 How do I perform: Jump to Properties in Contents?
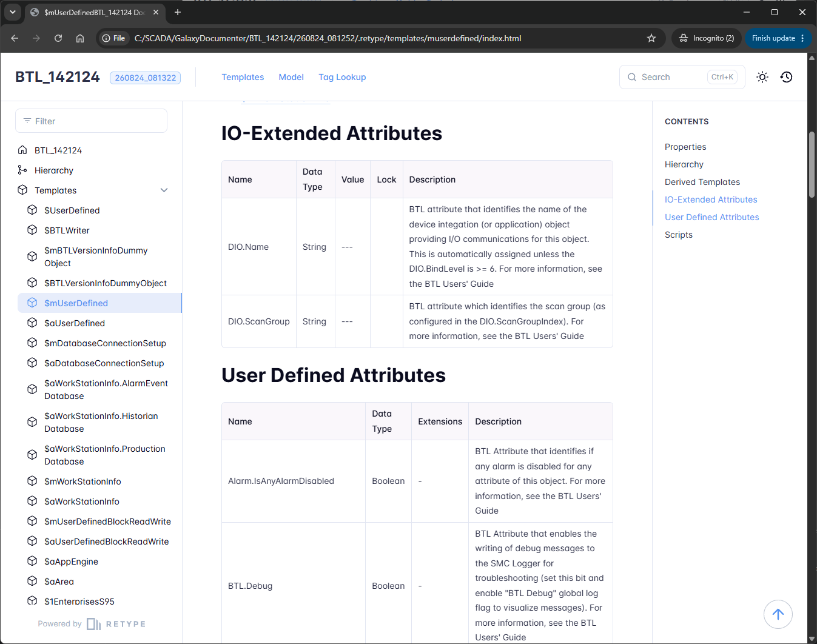coord(685,147)
